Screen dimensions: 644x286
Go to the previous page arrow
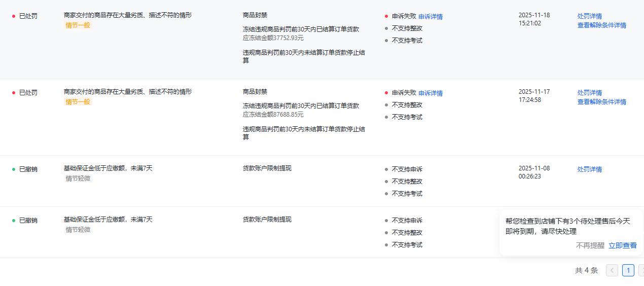pos(612,270)
